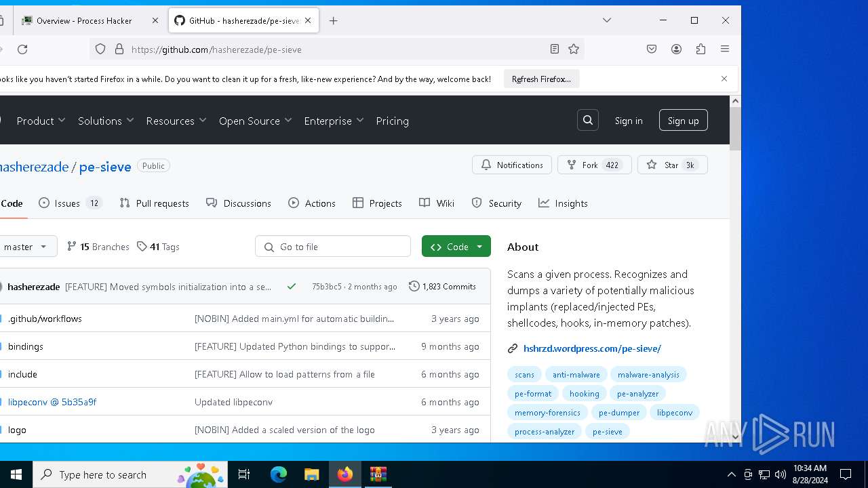Viewport: 868px width, 488px height.
Task: Open the Insights tab
Action: click(563, 203)
